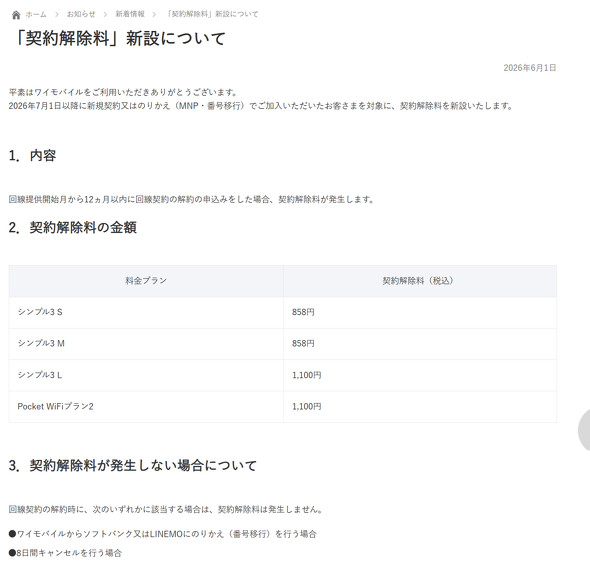590x585 pixels.
Task: Select the 料金プラン column header
Action: 146,281
